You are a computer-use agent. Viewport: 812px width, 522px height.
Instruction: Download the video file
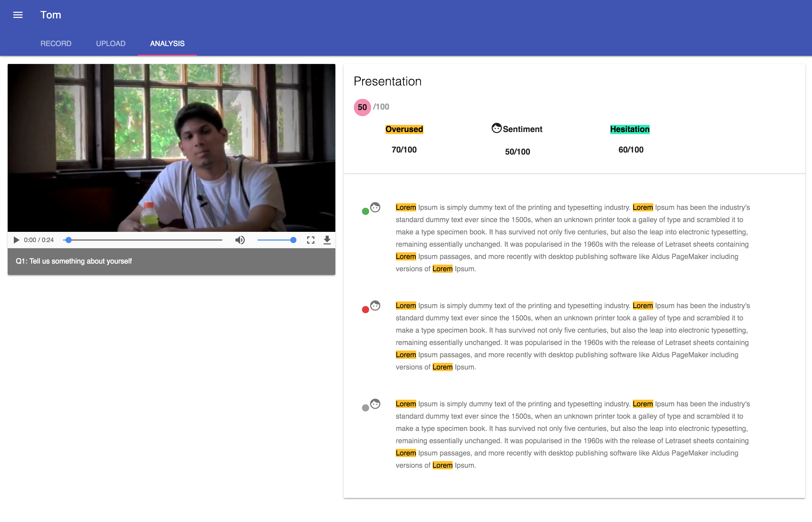click(327, 240)
